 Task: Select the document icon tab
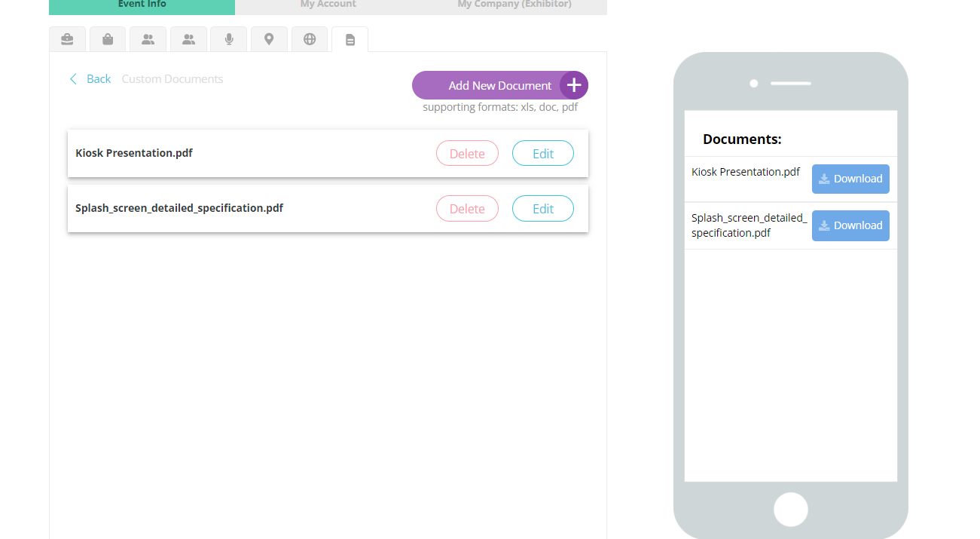[350, 40]
